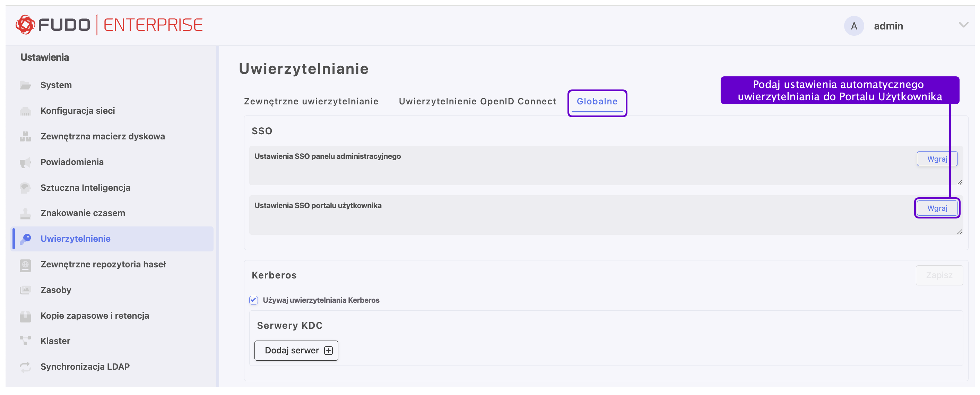Viewport: 980px width, 395px height.
Task: Expand the admin user menu chevron
Action: tap(963, 26)
